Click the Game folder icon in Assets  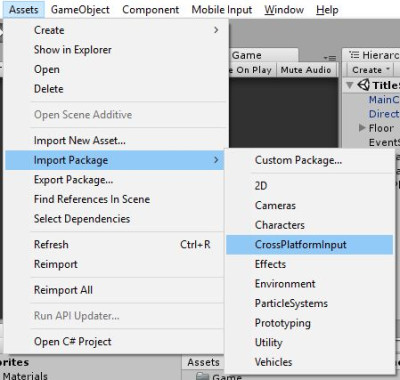tap(202, 376)
